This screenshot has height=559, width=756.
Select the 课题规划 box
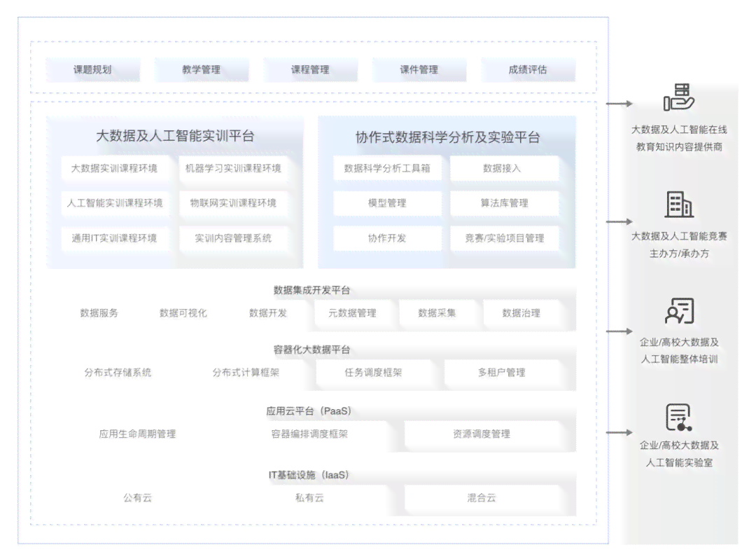coord(92,70)
